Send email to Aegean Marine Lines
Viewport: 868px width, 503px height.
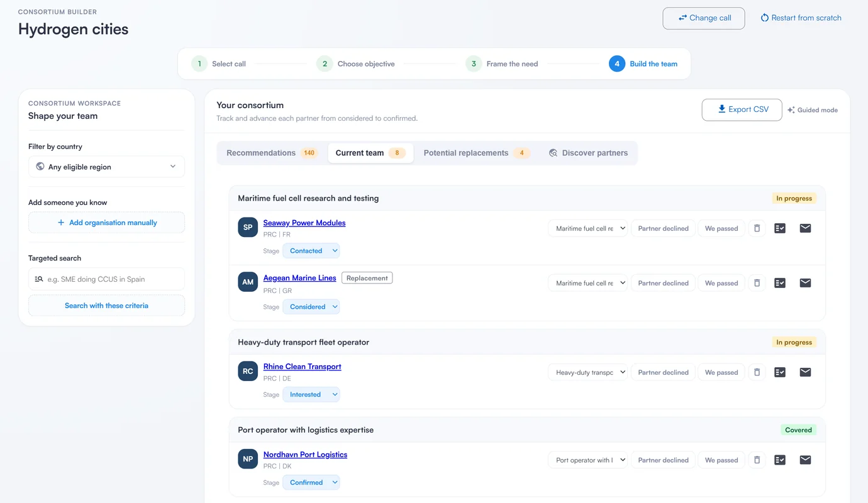(805, 283)
